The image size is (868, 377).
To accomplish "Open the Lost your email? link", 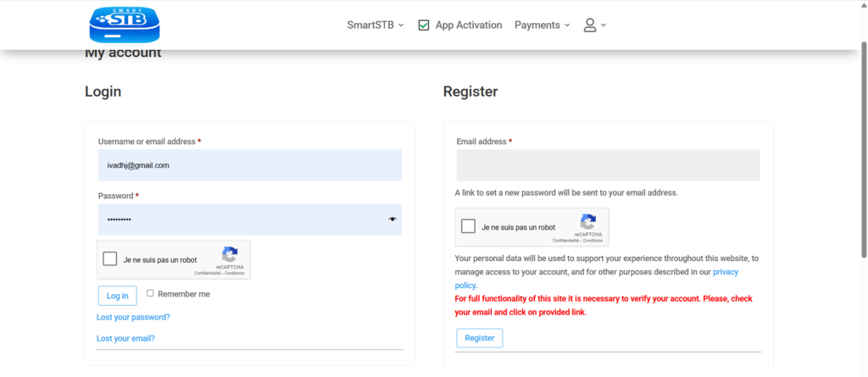I will click(125, 338).
